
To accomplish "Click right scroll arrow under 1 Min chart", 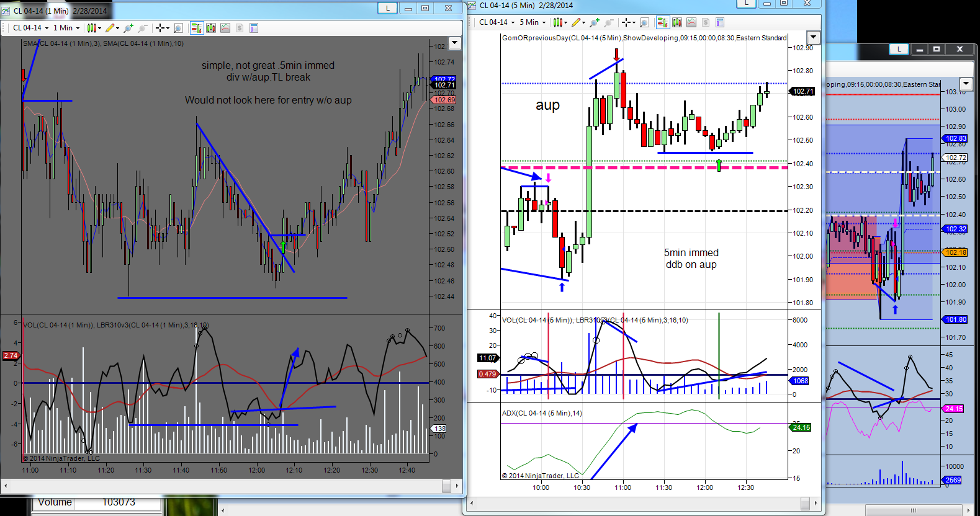I will point(457,486).
